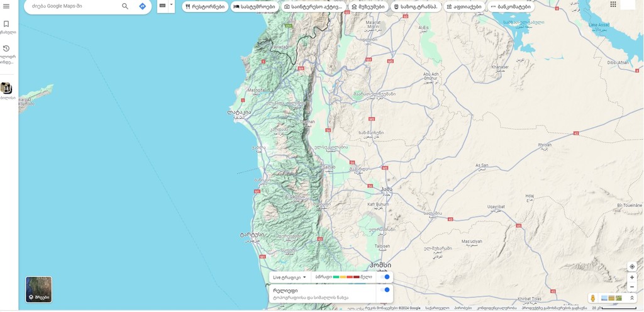Viewport: 644px width, 312px height.
Task: Open Recents history icon in sidebar
Action: click(x=6, y=48)
